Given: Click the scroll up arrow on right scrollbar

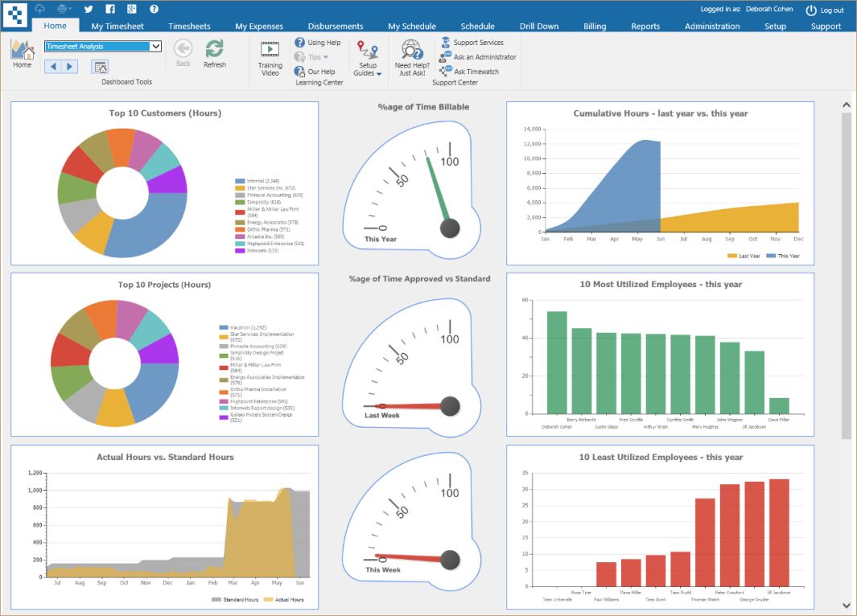Looking at the screenshot, I should (x=846, y=105).
